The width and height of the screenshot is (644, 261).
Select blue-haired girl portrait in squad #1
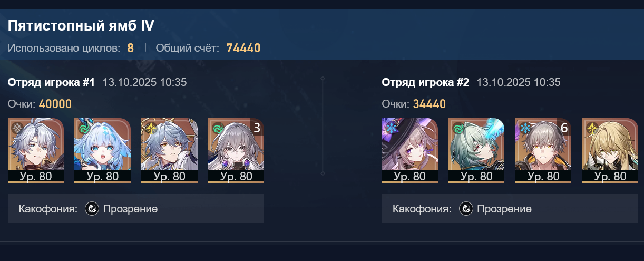click(102, 150)
